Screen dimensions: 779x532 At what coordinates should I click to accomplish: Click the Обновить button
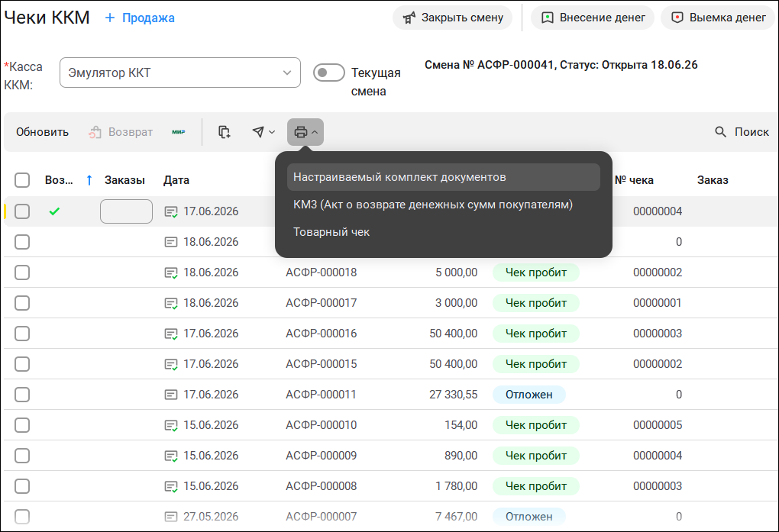(x=42, y=132)
